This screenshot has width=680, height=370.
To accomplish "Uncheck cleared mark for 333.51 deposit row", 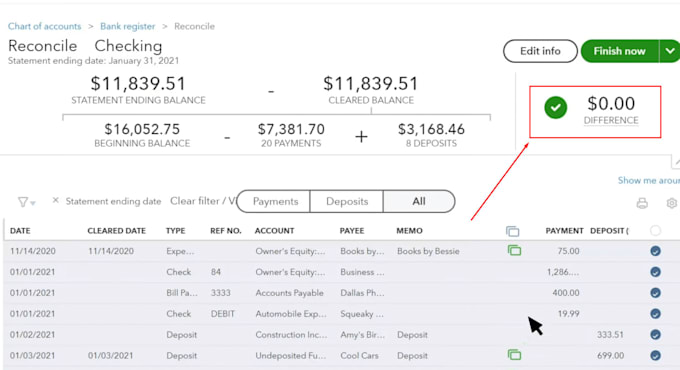I will 655,334.
